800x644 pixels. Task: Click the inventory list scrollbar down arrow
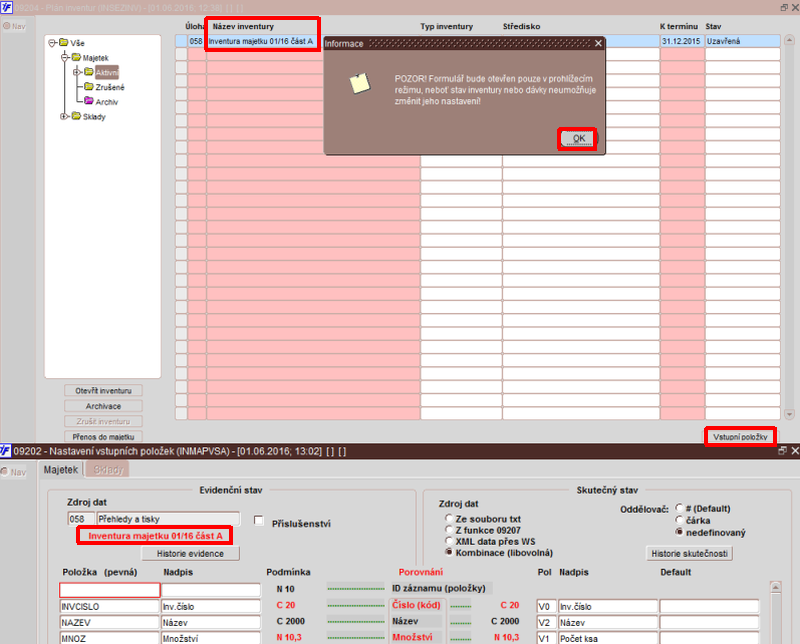click(x=789, y=414)
